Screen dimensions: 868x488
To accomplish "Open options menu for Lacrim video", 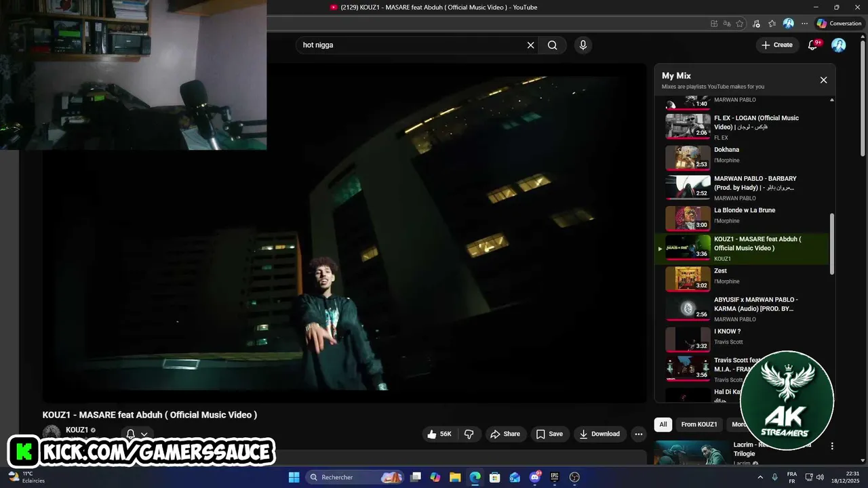I will coord(832,446).
